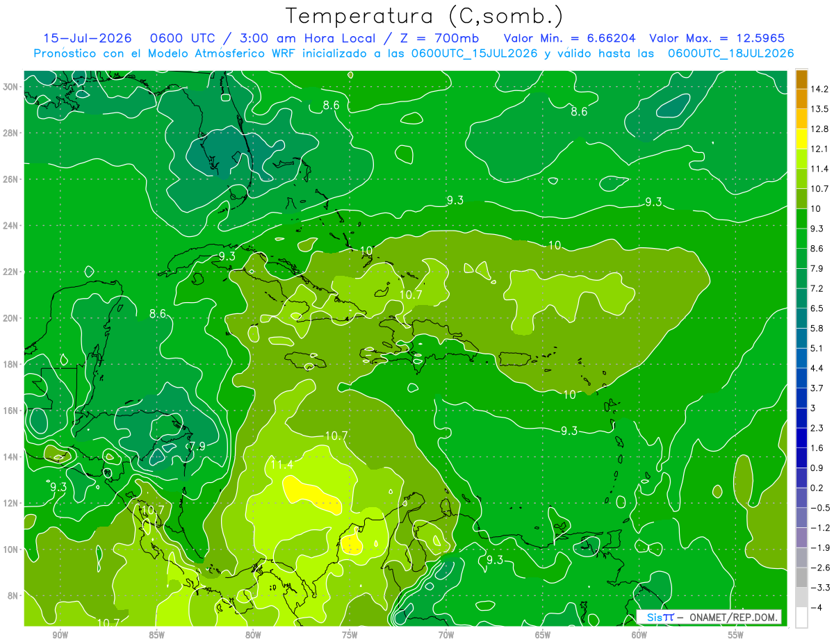
Task: Click the "-4" label on the color legend
Action: 816,606
